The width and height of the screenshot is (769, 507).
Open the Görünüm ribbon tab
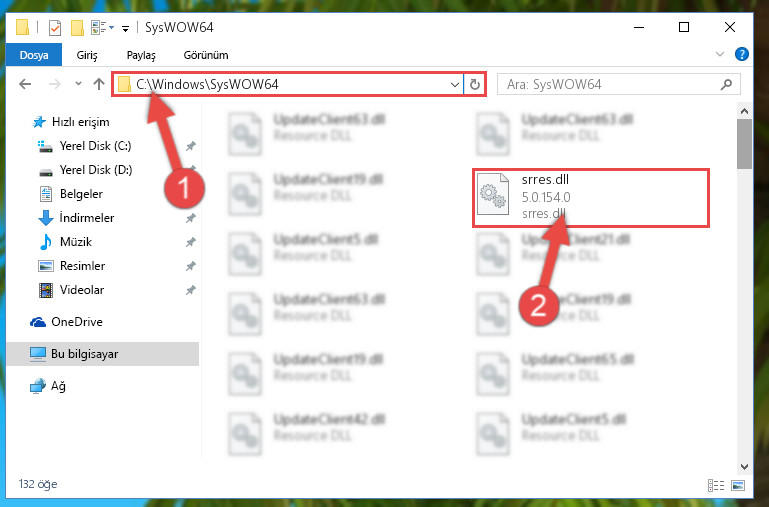point(206,55)
